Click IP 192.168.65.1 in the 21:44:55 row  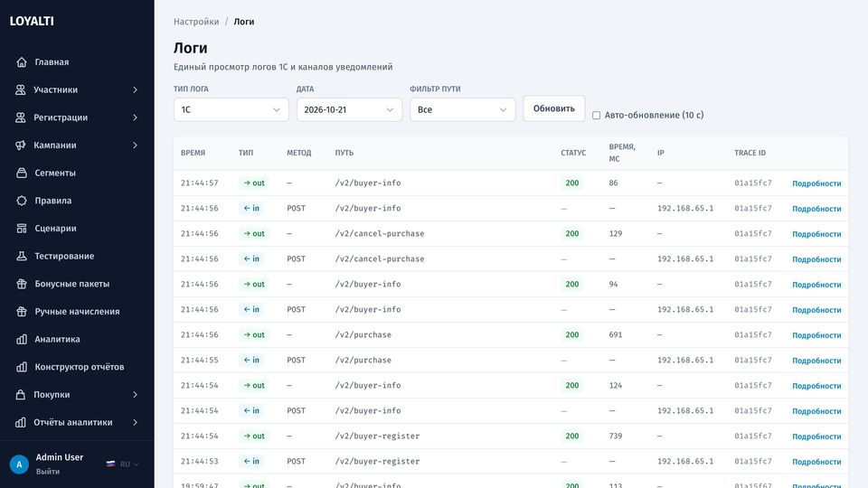click(685, 360)
